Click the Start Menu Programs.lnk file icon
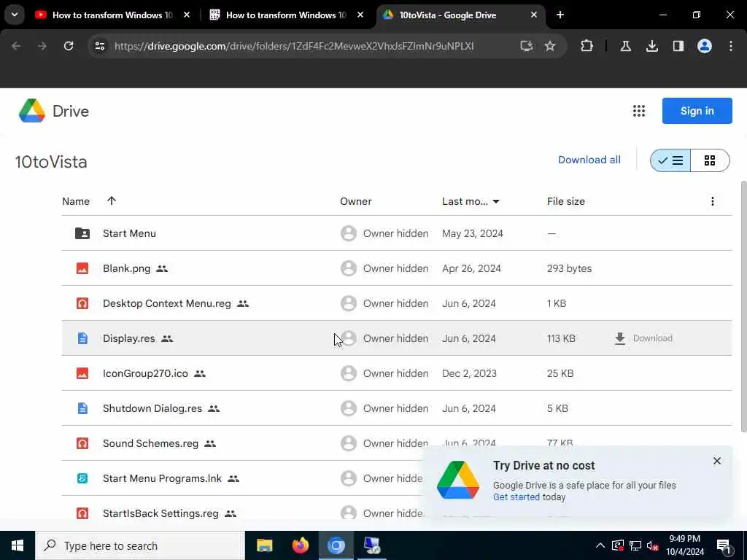 click(x=82, y=478)
